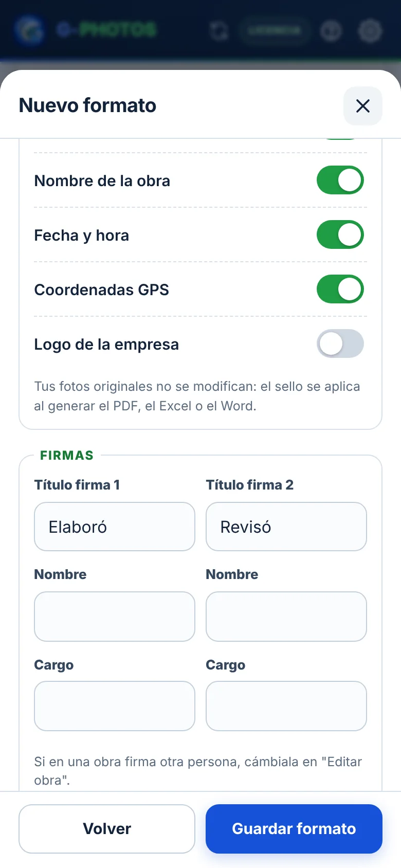Save with Guardar formato button
401x868 pixels.
294,829
